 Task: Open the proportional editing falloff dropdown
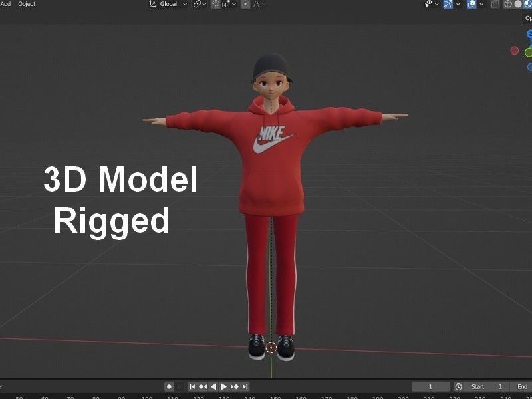tap(262, 4)
